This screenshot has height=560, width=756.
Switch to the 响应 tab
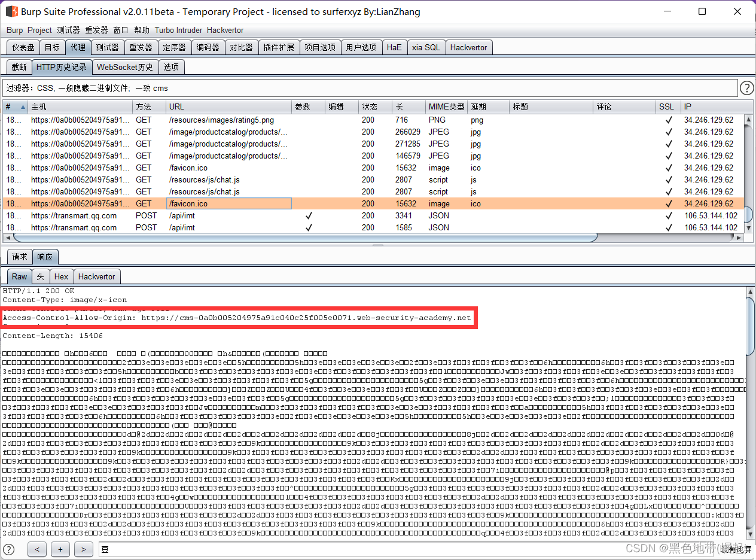point(45,257)
